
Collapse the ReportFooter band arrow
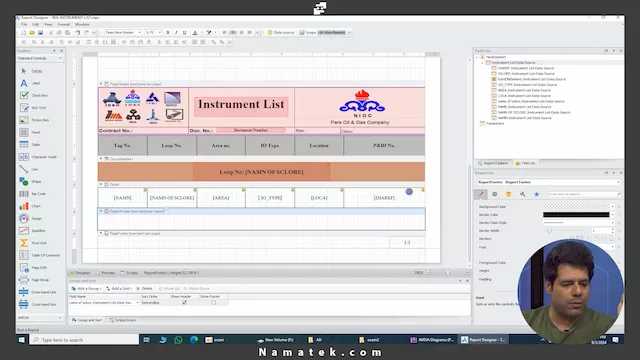pyautogui.click(x=101, y=211)
